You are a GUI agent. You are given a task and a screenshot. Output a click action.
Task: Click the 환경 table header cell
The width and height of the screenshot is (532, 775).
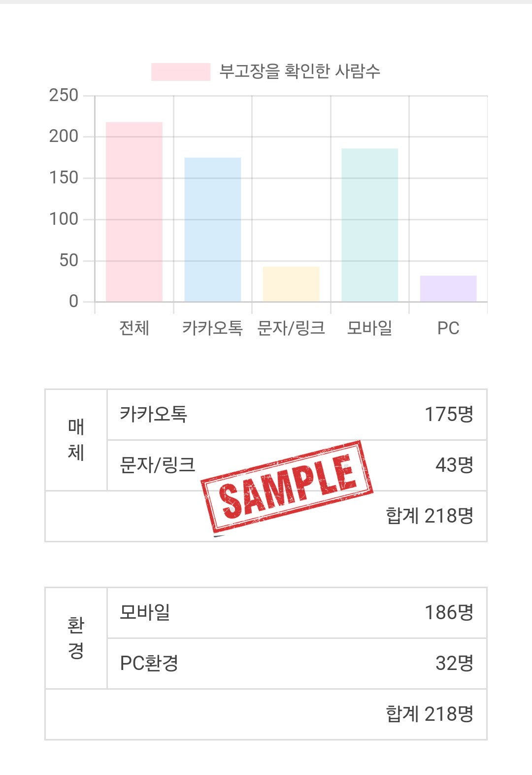[76, 638]
